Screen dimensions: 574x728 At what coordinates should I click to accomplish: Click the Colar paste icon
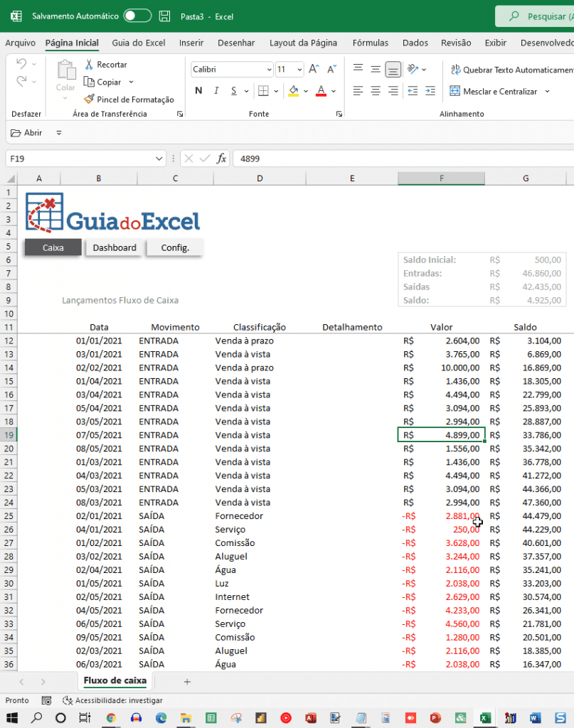[66, 70]
